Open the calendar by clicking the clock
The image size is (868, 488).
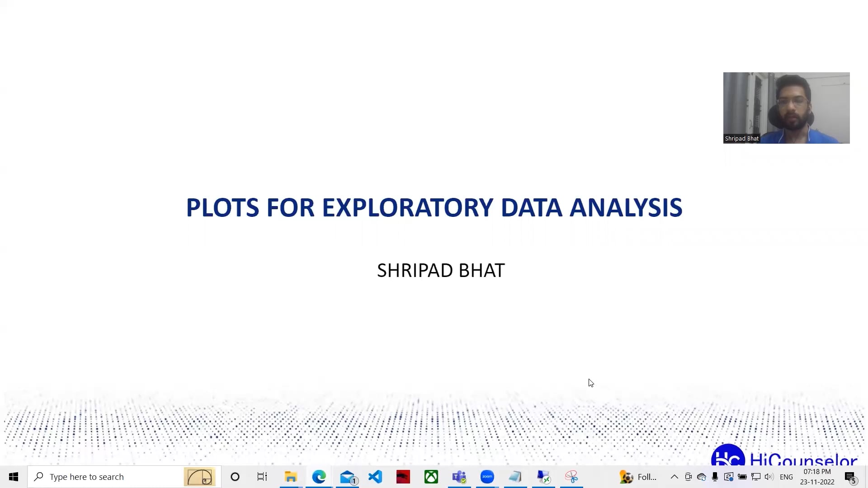816,477
